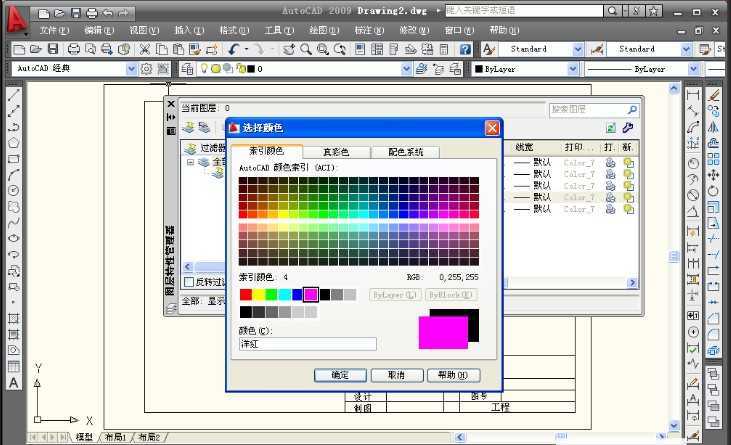Click the New file icon in standard toolbar

click(19, 49)
